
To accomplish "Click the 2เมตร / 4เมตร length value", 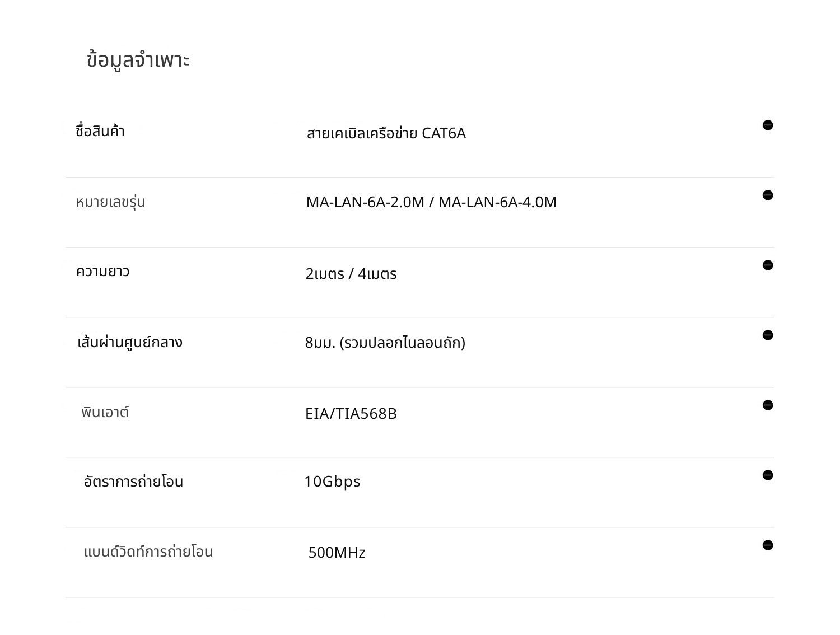I will pos(351,274).
